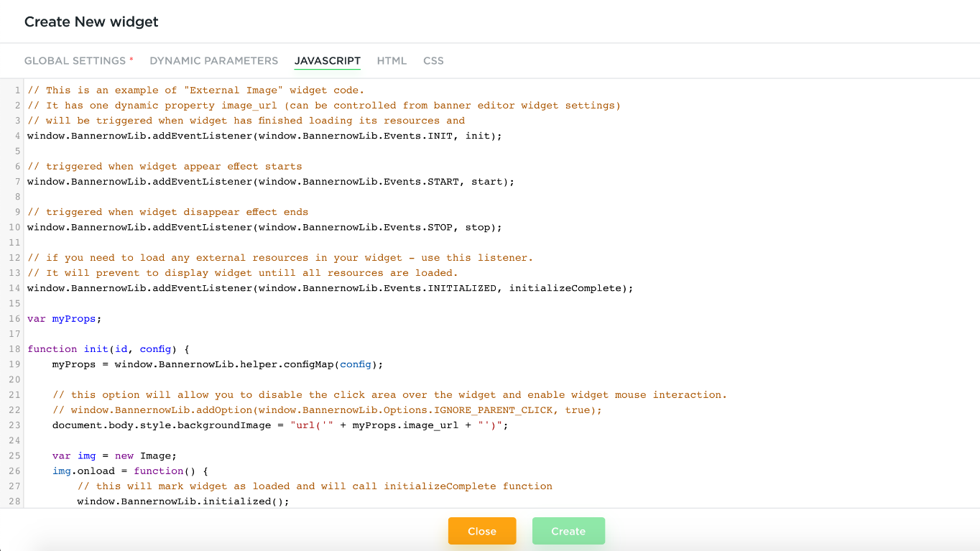Click empty code line 15
Viewport: 980px width, 551px height.
(x=501, y=303)
